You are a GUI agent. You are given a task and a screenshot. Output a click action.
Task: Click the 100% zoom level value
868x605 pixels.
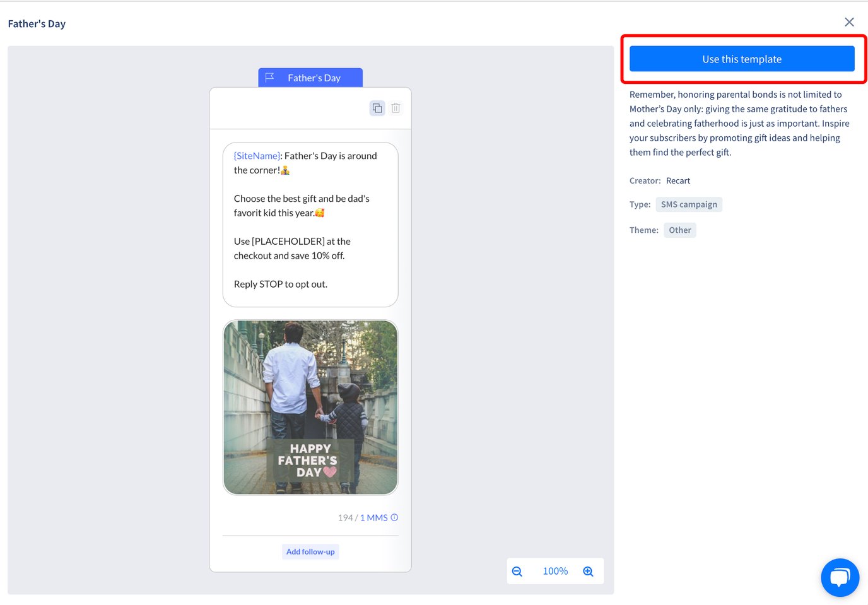click(x=554, y=571)
